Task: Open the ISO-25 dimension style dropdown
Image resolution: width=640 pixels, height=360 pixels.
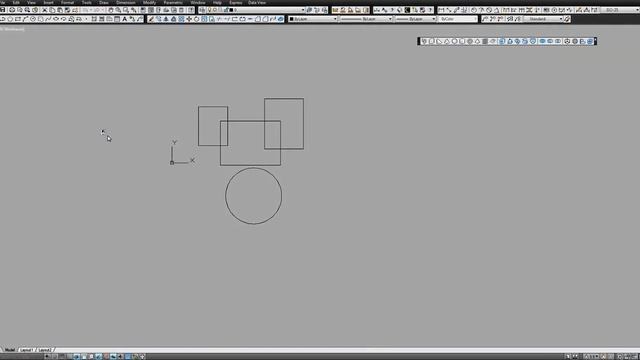Action: pos(620,10)
